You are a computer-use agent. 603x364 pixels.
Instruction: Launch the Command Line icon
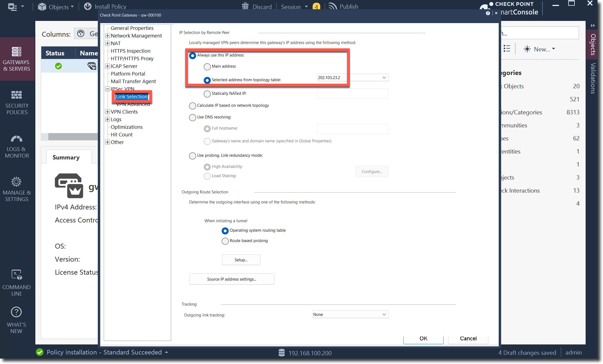pyautogui.click(x=16, y=275)
